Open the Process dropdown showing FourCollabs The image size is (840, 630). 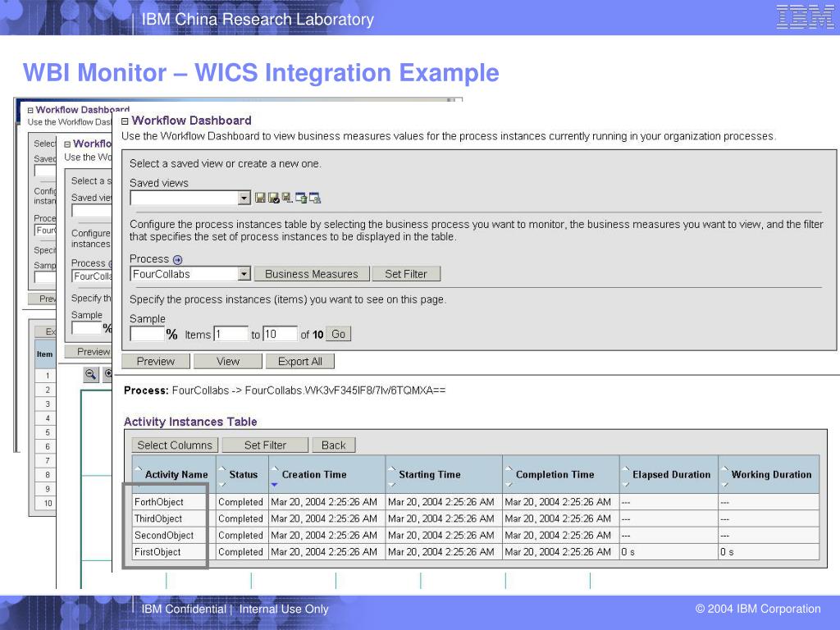(x=244, y=274)
